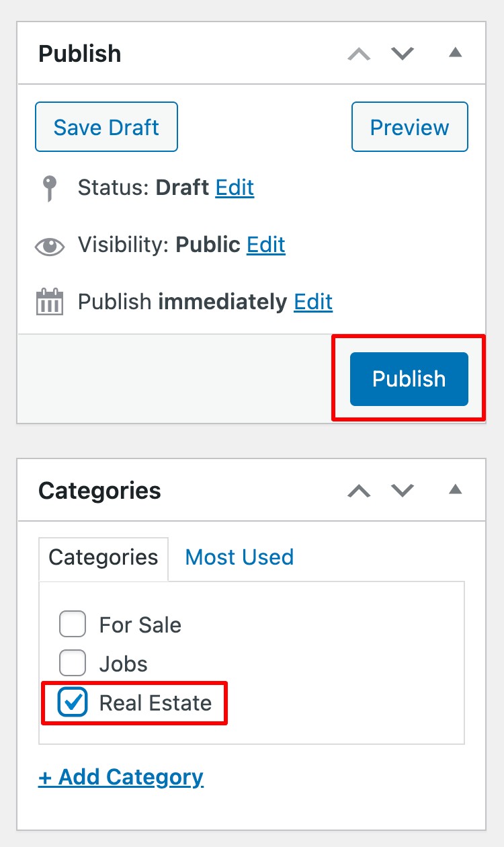
Task: Collapse the Publish panel with its triangle toggle
Action: click(x=455, y=52)
